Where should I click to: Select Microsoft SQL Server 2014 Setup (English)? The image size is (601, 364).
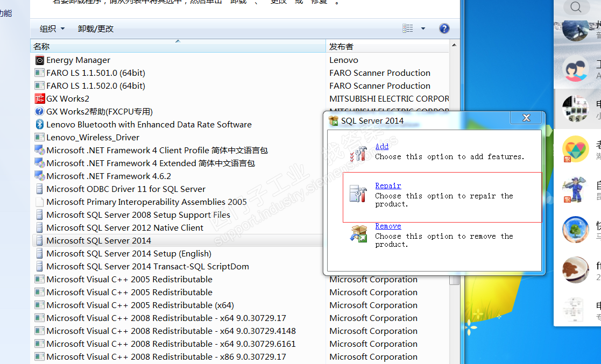tap(129, 254)
